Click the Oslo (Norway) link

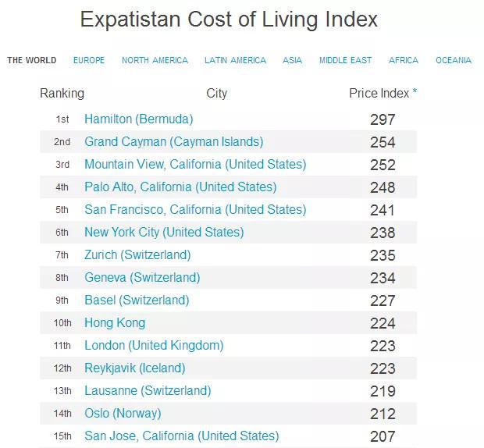coord(123,413)
